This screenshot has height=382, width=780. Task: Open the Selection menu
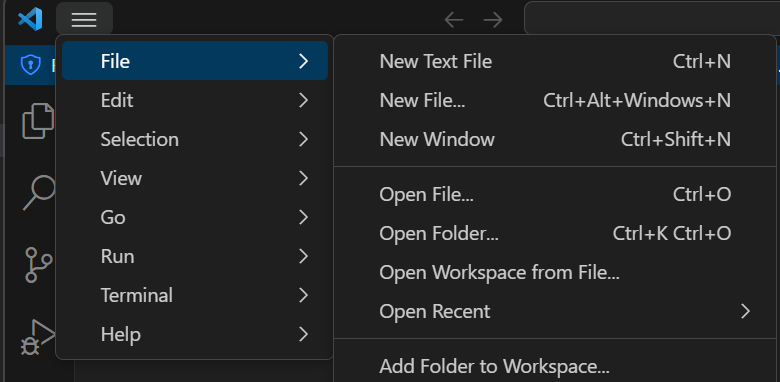pos(195,139)
